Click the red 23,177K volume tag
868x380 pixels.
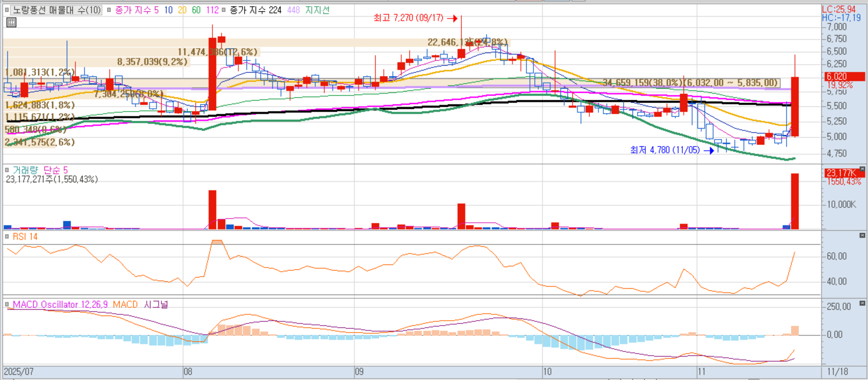[845, 173]
